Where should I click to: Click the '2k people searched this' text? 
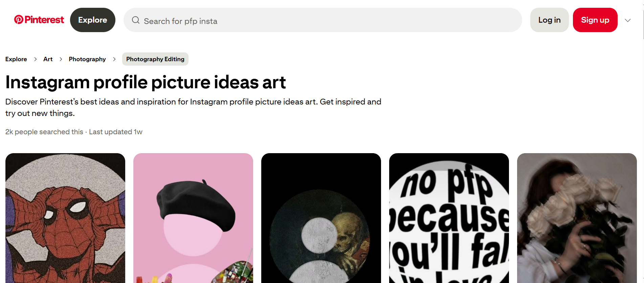(x=44, y=132)
